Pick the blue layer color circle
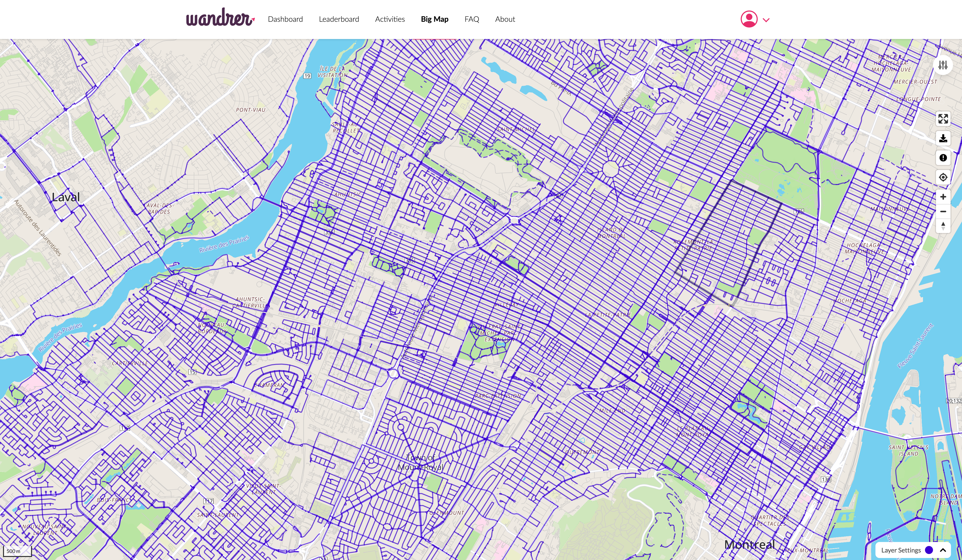962x560 pixels. click(x=929, y=550)
